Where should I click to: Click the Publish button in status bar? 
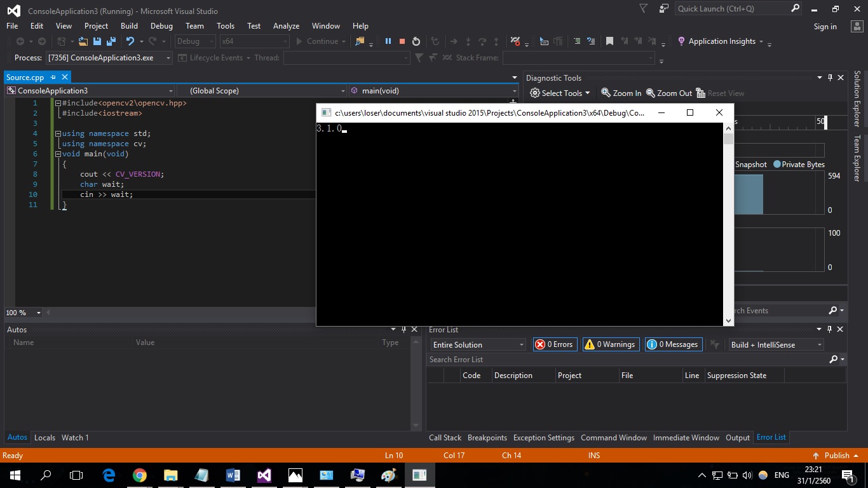(836, 456)
